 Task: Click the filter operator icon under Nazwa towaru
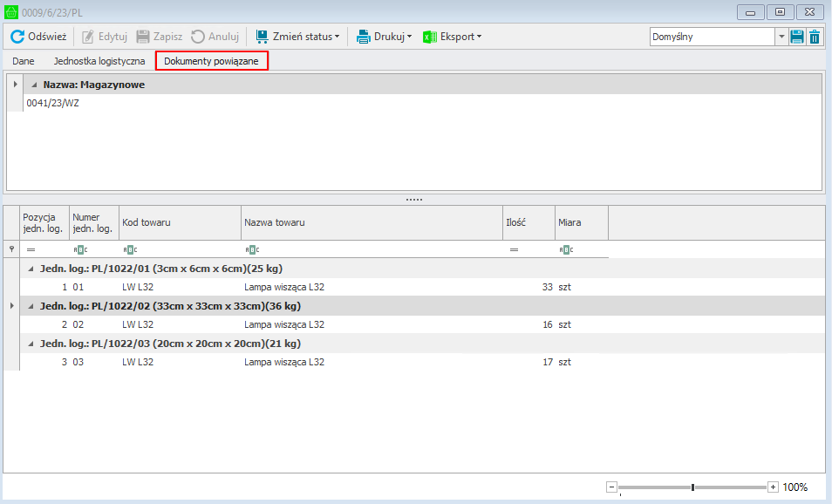pyautogui.click(x=251, y=250)
